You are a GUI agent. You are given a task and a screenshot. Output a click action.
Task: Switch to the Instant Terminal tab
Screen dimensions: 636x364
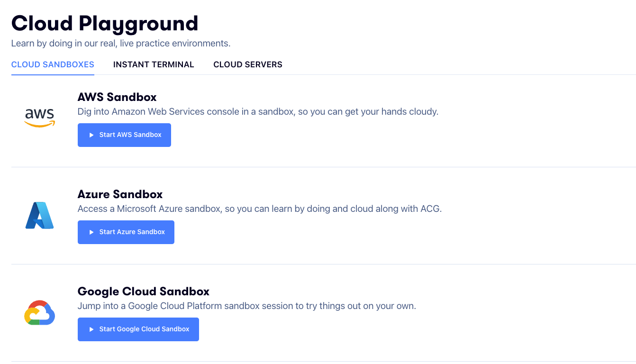click(x=154, y=64)
